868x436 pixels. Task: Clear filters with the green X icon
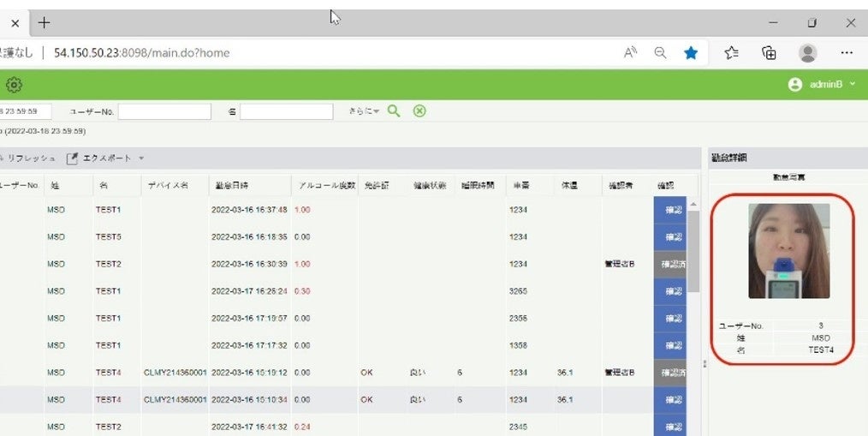pos(419,110)
